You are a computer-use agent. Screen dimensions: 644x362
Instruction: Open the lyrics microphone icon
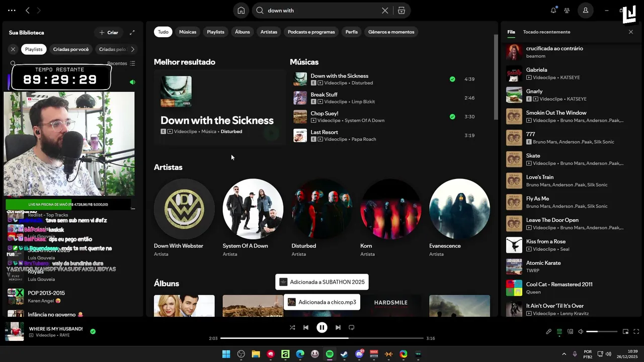tap(549, 332)
